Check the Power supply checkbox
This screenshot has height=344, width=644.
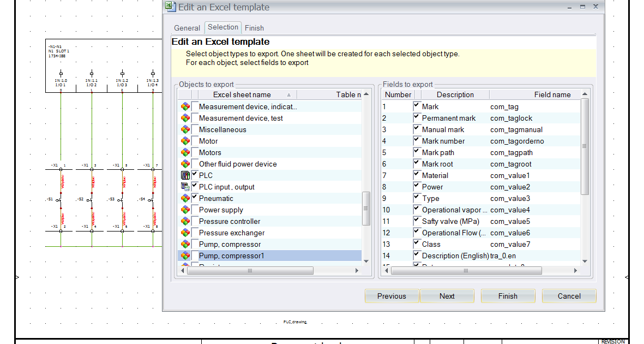(x=195, y=210)
